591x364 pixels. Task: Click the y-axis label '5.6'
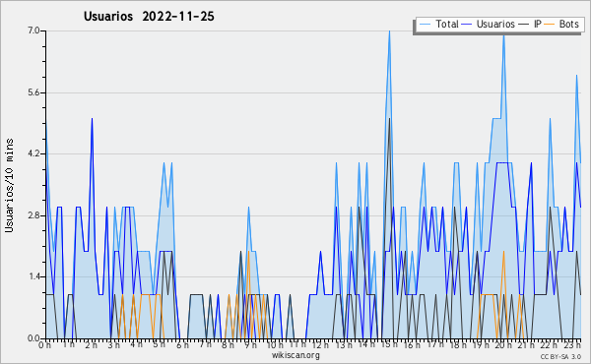[x=33, y=92]
